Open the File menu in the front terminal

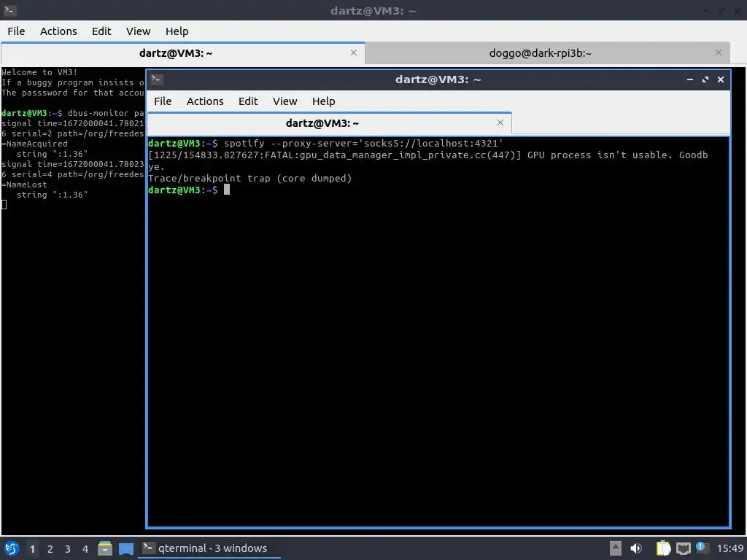click(163, 101)
